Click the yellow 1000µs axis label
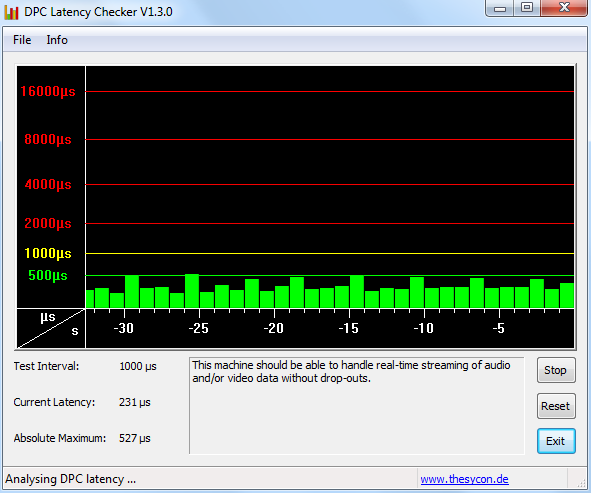Screen dimensions: 591x493 click(x=48, y=253)
